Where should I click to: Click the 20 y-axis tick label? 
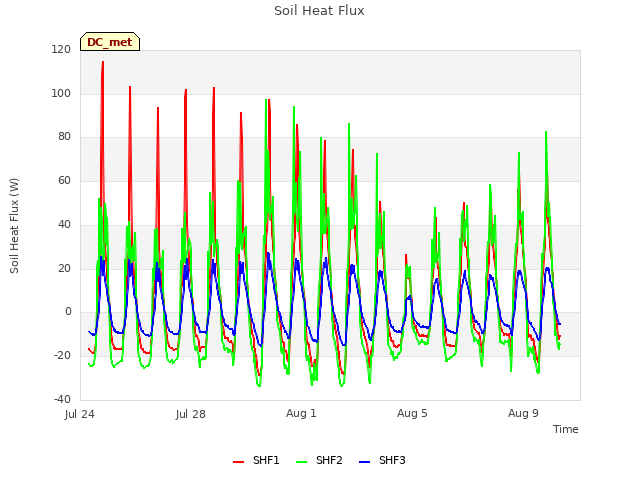[64, 268]
